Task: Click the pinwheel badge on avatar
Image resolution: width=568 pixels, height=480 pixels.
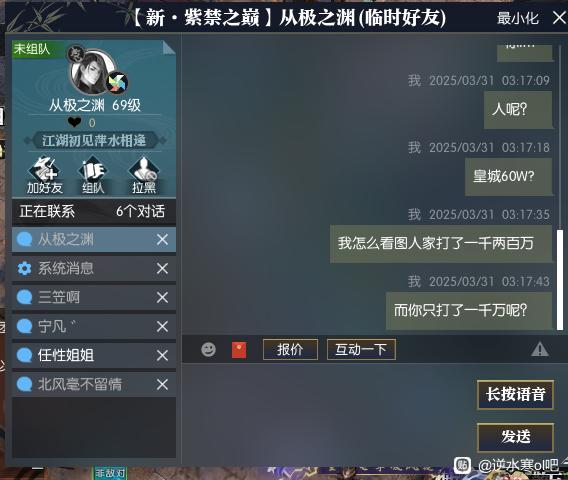Action: pyautogui.click(x=117, y=82)
